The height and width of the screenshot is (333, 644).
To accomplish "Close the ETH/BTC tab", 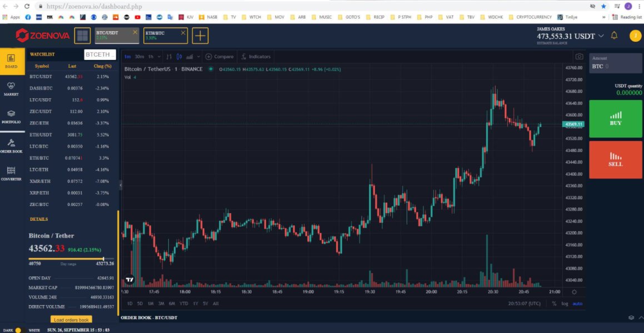I will coord(183,32).
